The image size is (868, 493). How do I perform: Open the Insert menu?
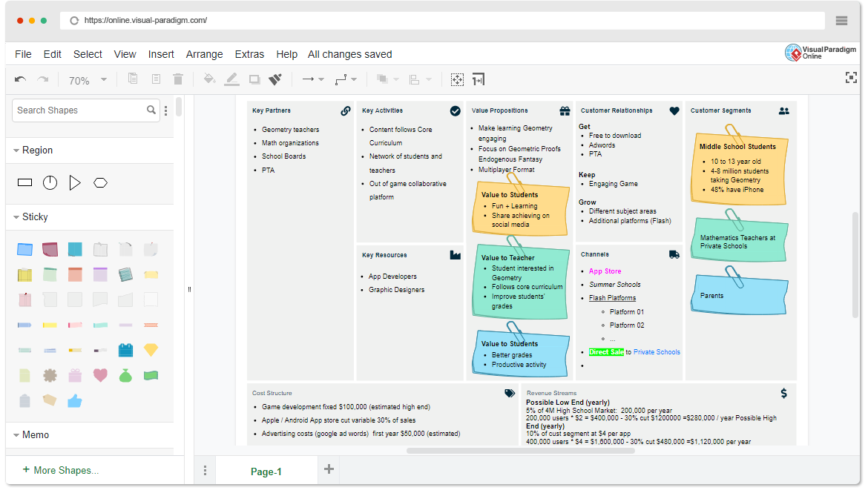coord(161,54)
